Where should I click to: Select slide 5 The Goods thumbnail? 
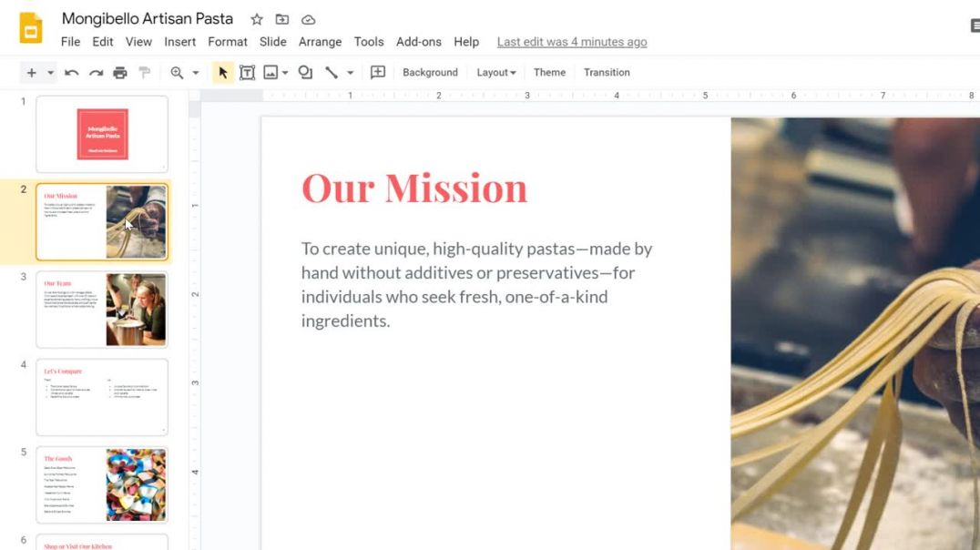click(102, 484)
